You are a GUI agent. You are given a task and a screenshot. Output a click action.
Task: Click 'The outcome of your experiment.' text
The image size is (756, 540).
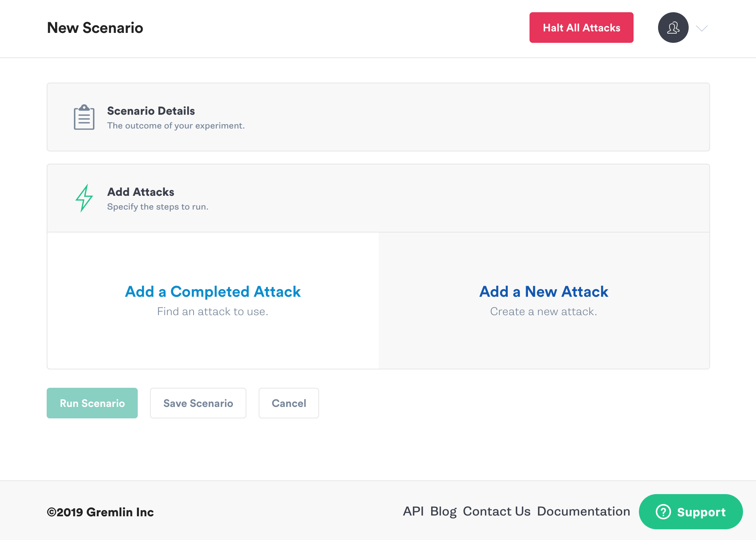[x=176, y=125]
